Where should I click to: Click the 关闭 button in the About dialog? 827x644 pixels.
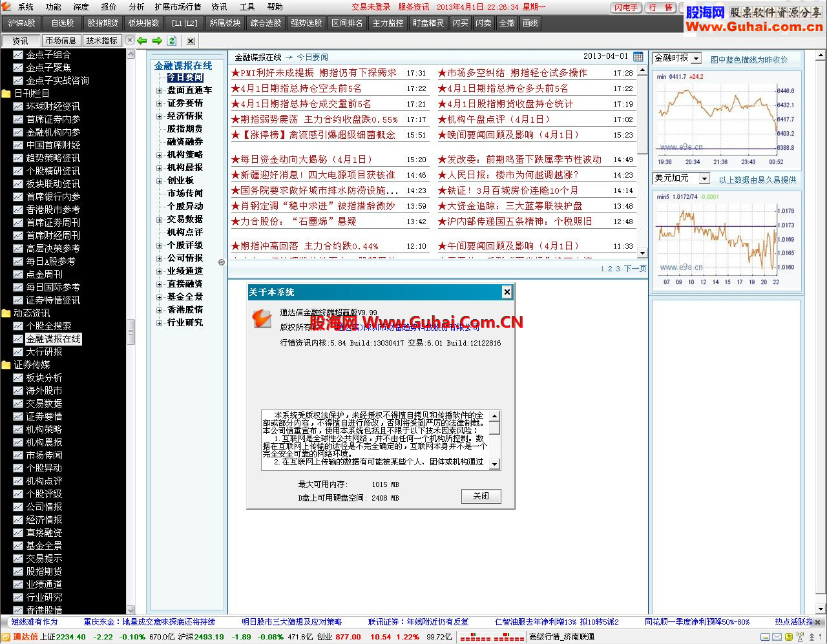(481, 496)
